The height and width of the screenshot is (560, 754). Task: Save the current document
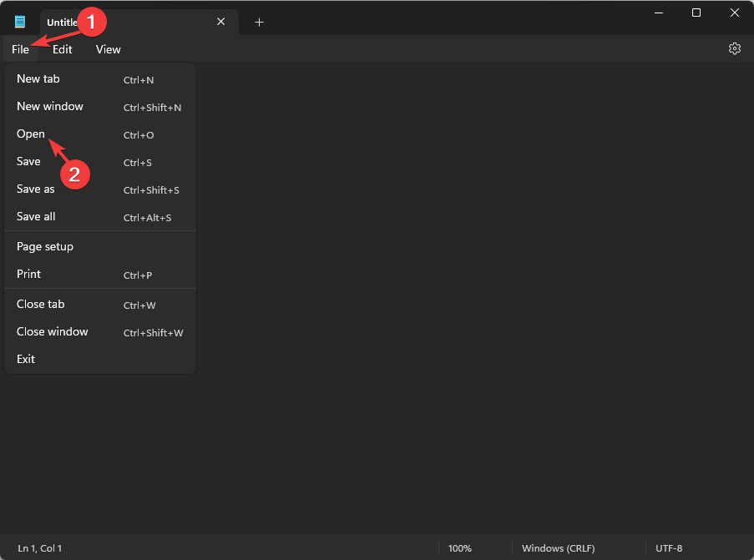tap(28, 161)
